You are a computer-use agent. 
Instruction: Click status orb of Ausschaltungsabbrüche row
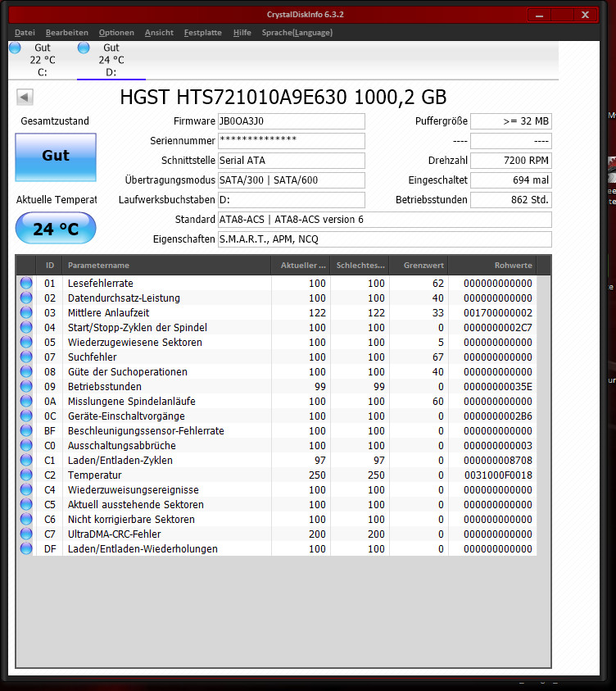(26, 446)
